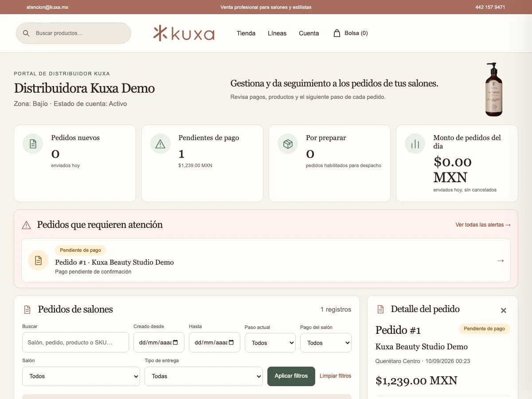Click the alert triangle beside Pedidos que requieren atención
Viewport: 532px width, 399px height.
click(27, 225)
